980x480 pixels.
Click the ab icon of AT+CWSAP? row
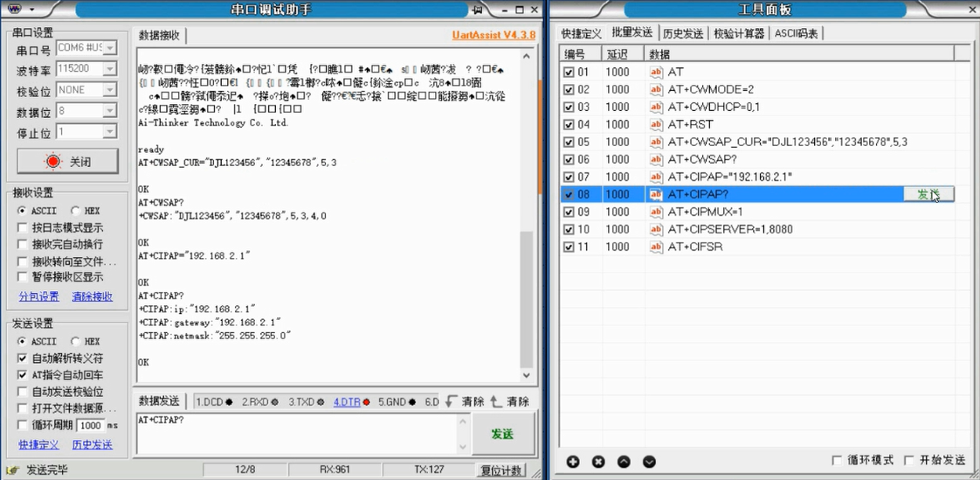coord(656,160)
